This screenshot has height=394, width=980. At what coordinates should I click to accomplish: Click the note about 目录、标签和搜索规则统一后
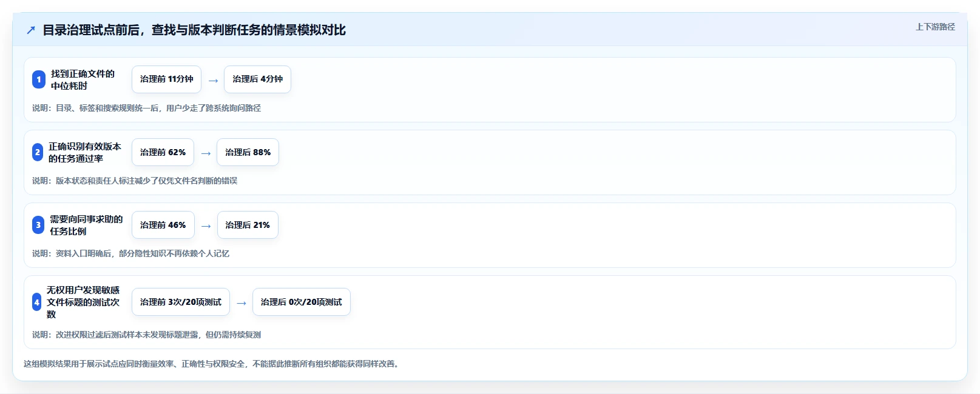[146, 108]
